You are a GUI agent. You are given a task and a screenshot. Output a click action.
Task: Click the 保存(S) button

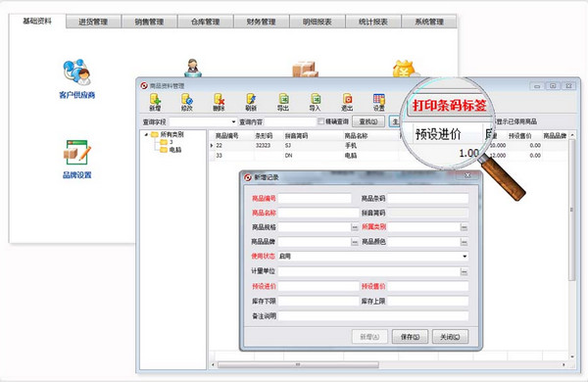click(x=410, y=337)
